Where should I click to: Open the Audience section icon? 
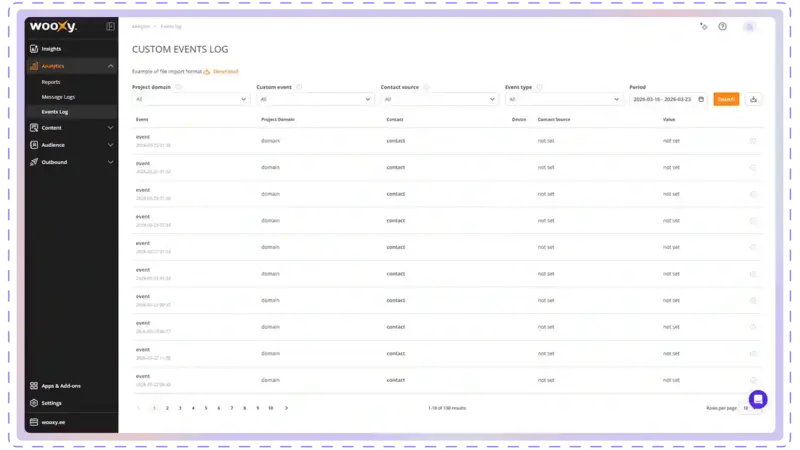point(34,145)
